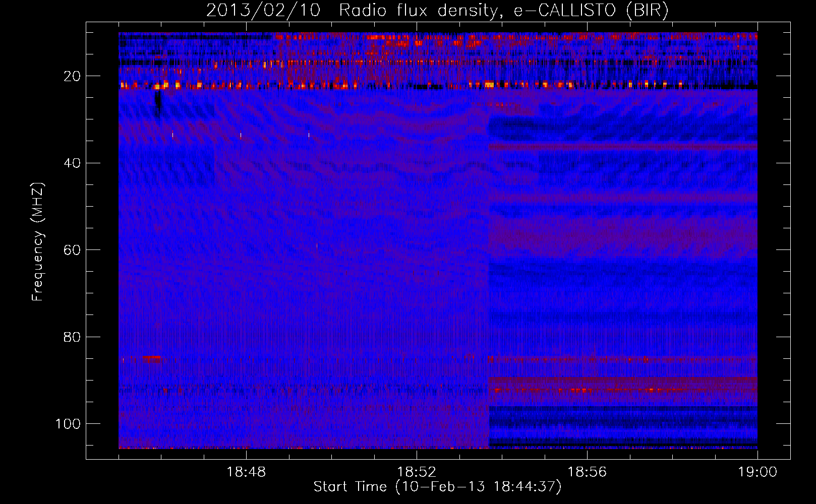Click the '19:00' time tick label
The width and height of the screenshot is (816, 504).
tap(757, 472)
